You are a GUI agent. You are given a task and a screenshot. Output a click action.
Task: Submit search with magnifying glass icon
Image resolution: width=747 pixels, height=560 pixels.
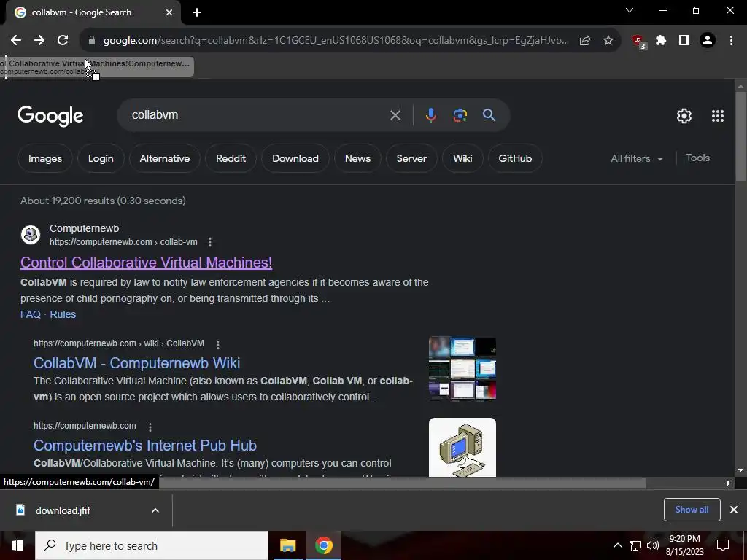coord(489,115)
